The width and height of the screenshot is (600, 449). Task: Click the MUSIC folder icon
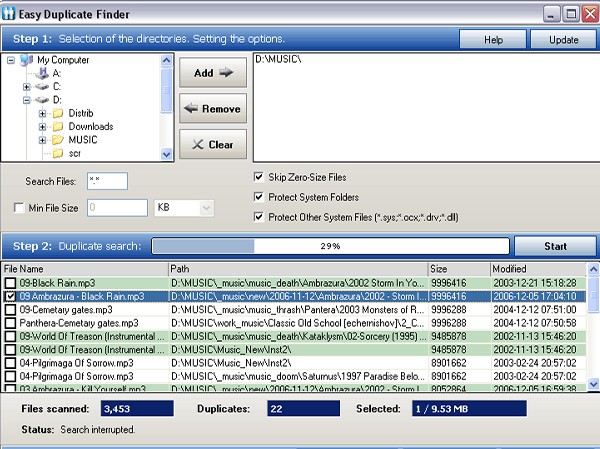pos(58,140)
